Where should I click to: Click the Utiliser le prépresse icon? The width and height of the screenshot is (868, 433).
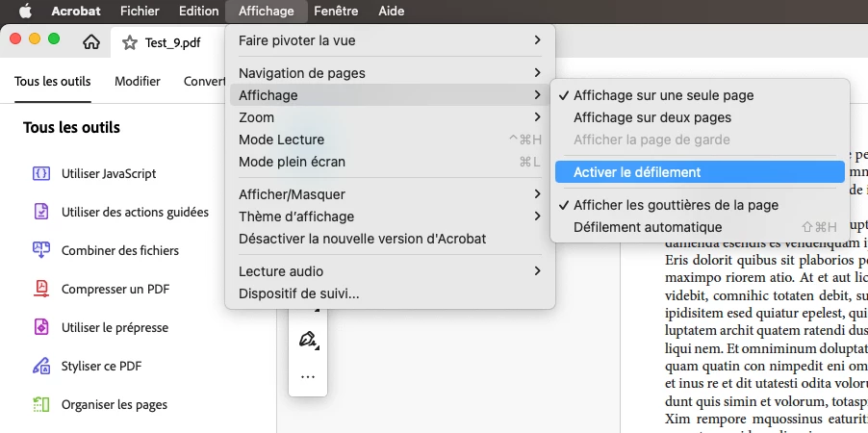tap(41, 327)
